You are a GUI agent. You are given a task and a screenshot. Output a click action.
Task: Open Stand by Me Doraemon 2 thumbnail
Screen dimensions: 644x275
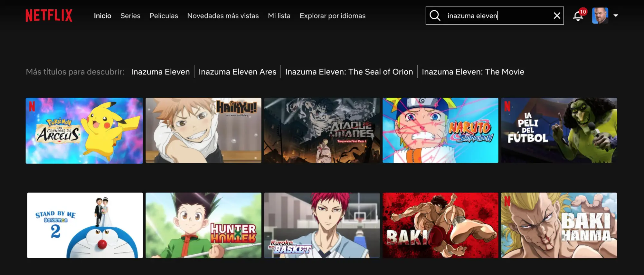85,225
